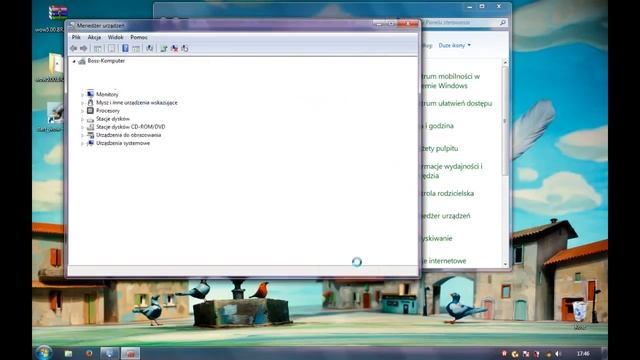The height and width of the screenshot is (360, 640).
Task: Click the search magnifier in Control Panel
Action: click(x=503, y=23)
